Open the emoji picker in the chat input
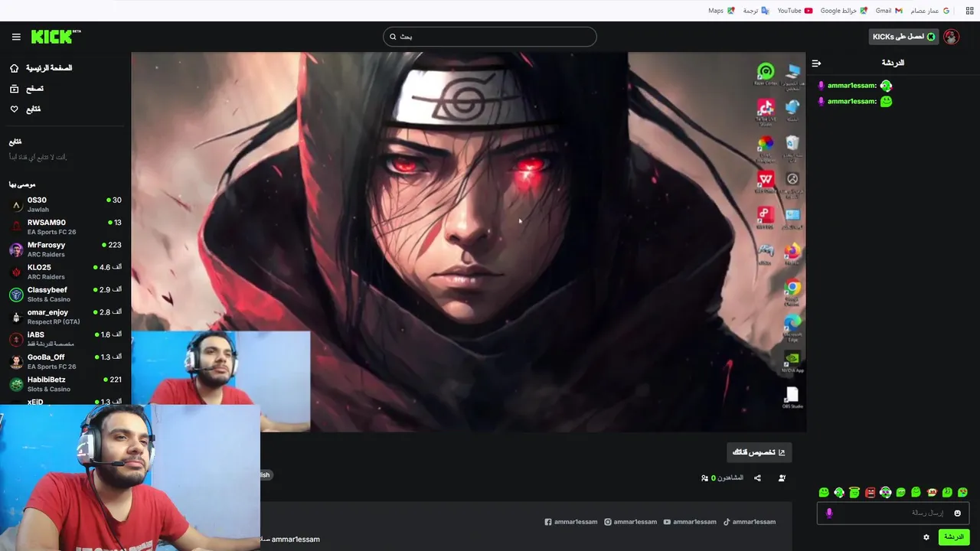 click(957, 513)
